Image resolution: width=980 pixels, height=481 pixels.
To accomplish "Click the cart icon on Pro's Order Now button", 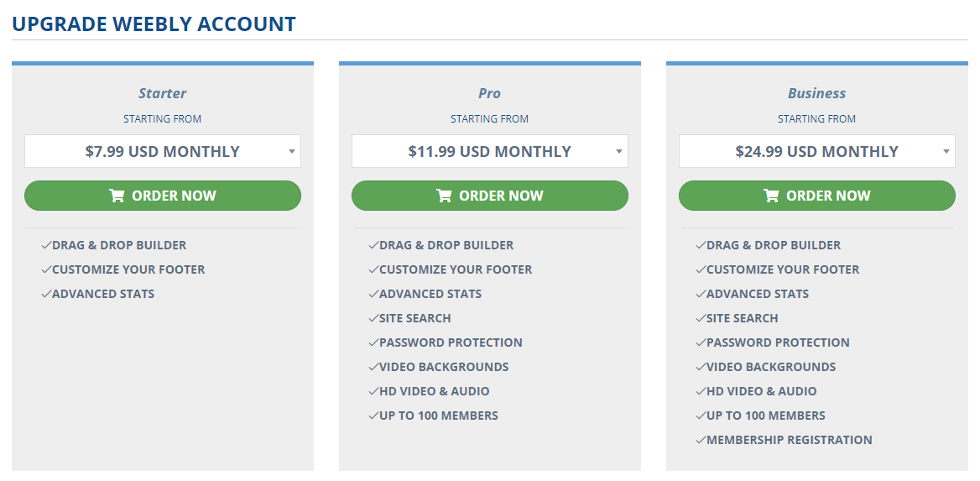I will [x=444, y=196].
